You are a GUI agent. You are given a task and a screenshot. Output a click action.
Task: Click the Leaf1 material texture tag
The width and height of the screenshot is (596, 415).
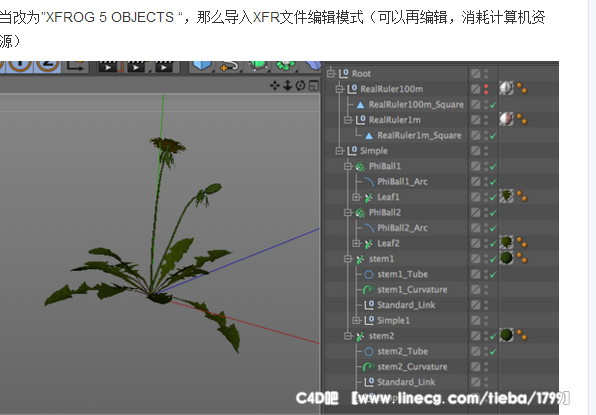(x=506, y=196)
